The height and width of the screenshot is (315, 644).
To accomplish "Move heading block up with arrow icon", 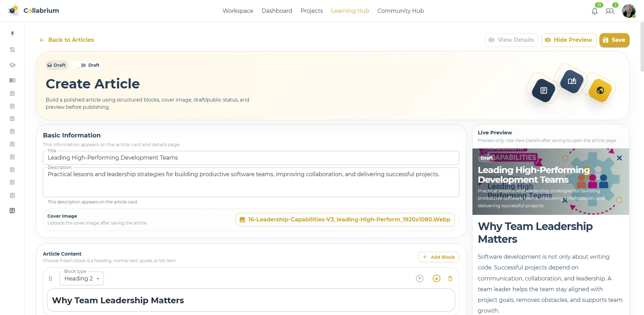I will point(420,278).
